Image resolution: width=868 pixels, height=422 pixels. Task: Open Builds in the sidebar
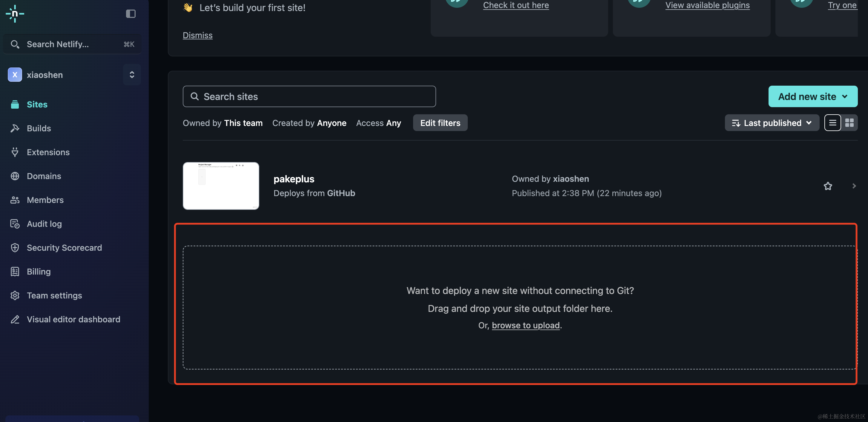[39, 128]
